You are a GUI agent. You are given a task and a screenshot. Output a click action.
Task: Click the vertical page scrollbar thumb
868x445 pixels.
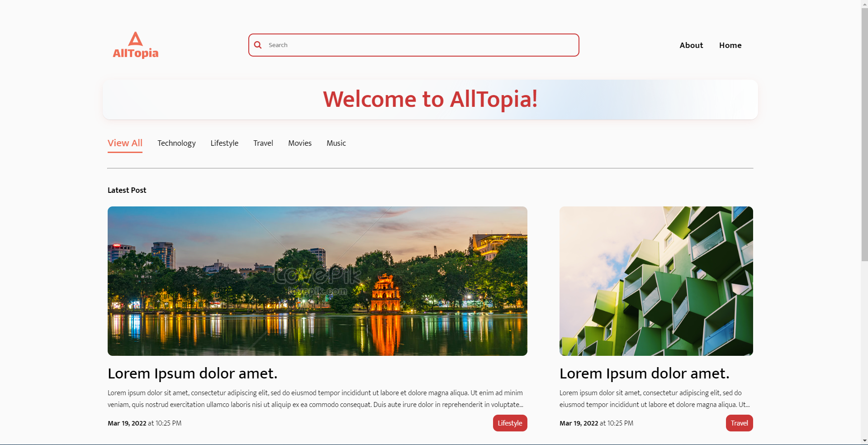click(x=864, y=134)
